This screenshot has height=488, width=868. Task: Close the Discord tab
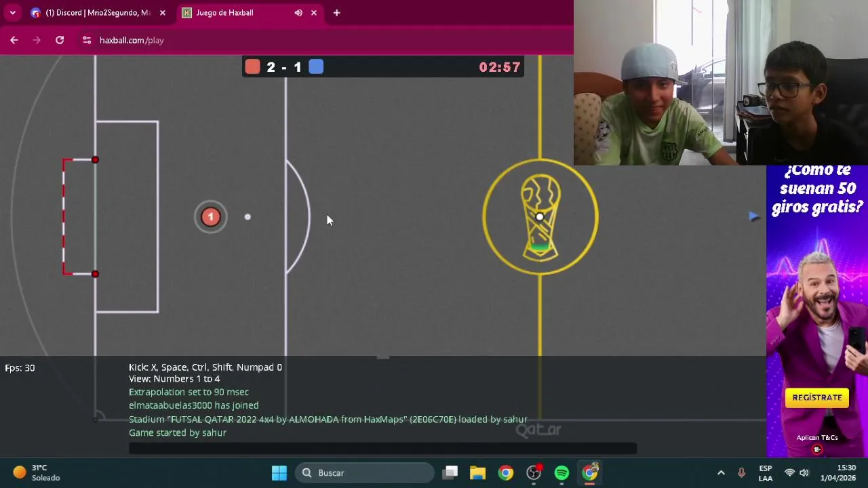click(x=162, y=13)
